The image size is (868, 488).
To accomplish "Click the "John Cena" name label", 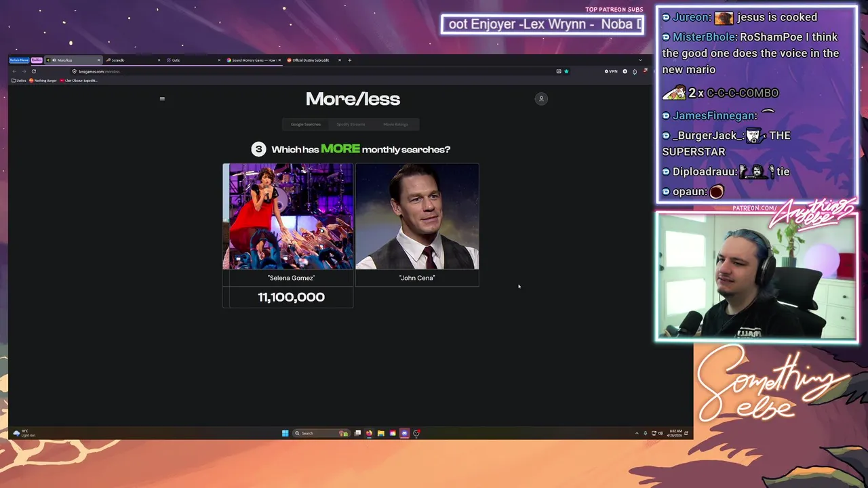I will [417, 278].
